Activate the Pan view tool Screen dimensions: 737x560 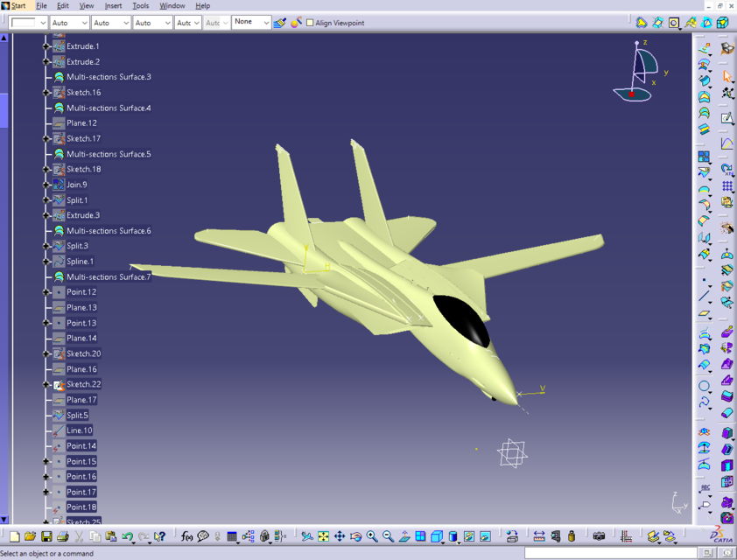(340, 535)
